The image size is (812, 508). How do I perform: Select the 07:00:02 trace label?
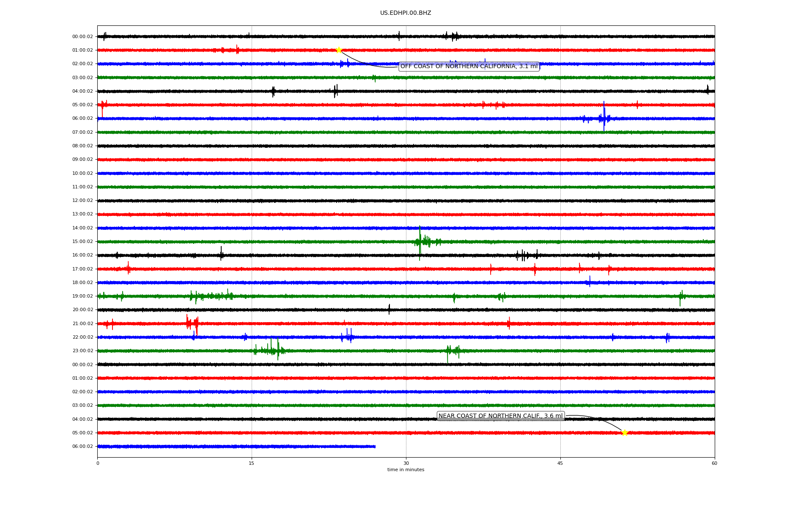pyautogui.click(x=82, y=132)
